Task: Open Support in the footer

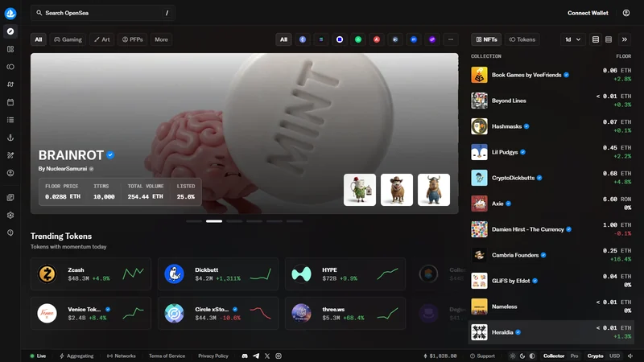Action: click(482, 356)
